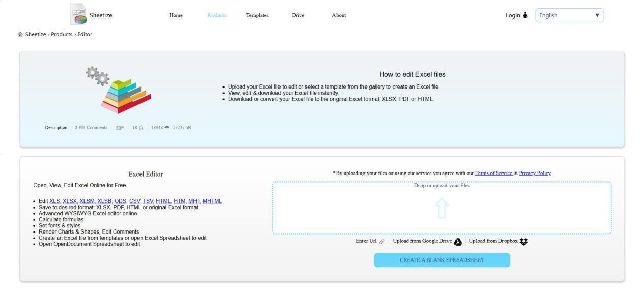Click the TSV format link

[x=148, y=201]
